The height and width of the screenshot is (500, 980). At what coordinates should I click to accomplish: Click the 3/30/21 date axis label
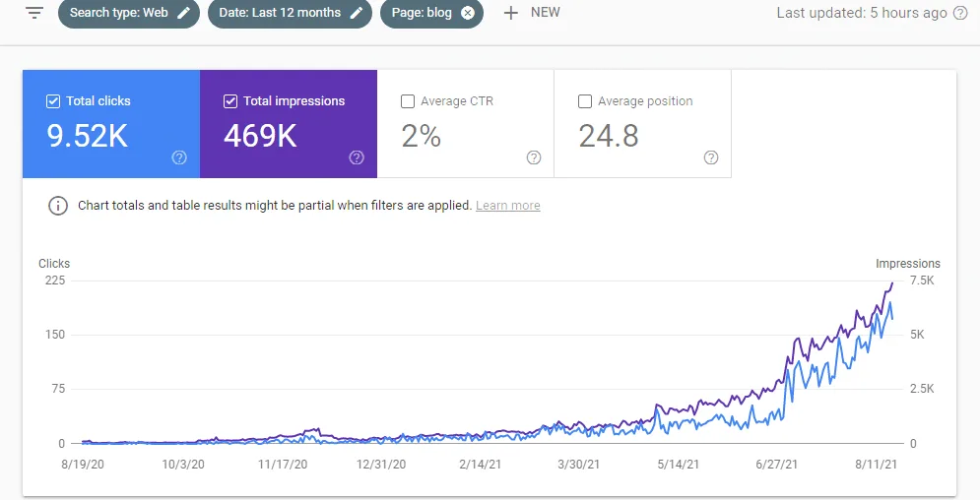point(579,465)
